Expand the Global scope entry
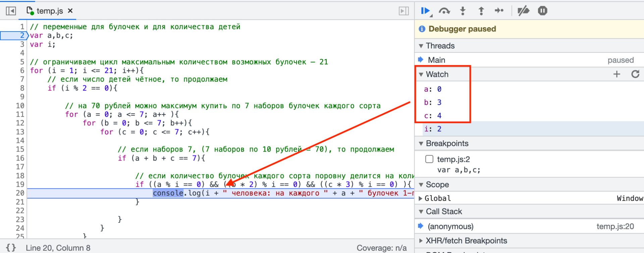Image resolution: width=644 pixels, height=253 pixels. click(x=421, y=198)
